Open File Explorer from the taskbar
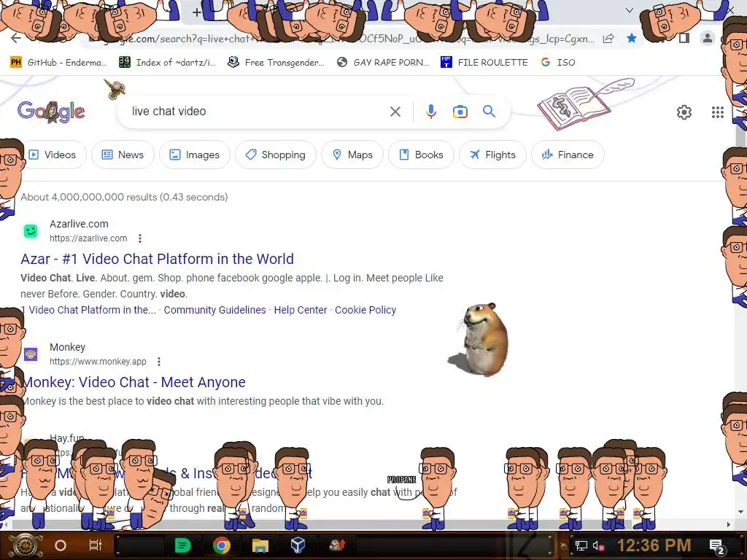The image size is (747, 560). pyautogui.click(x=260, y=545)
